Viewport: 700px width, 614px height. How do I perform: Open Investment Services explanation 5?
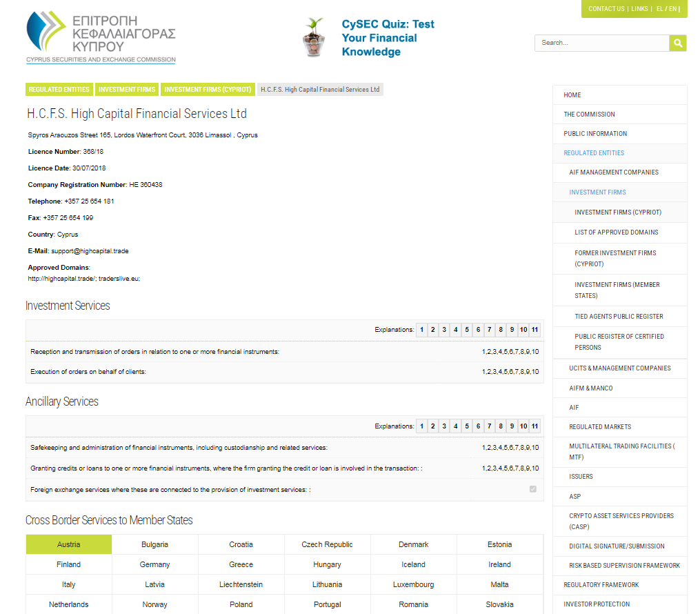(x=467, y=330)
